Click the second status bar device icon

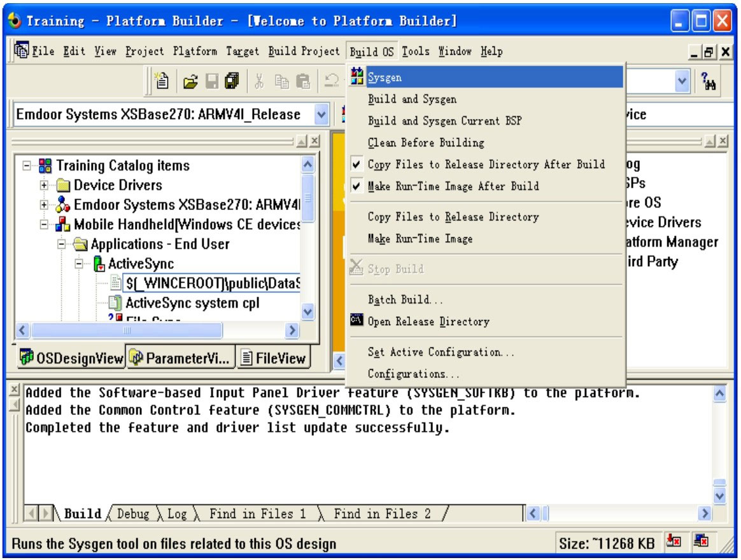701,541
